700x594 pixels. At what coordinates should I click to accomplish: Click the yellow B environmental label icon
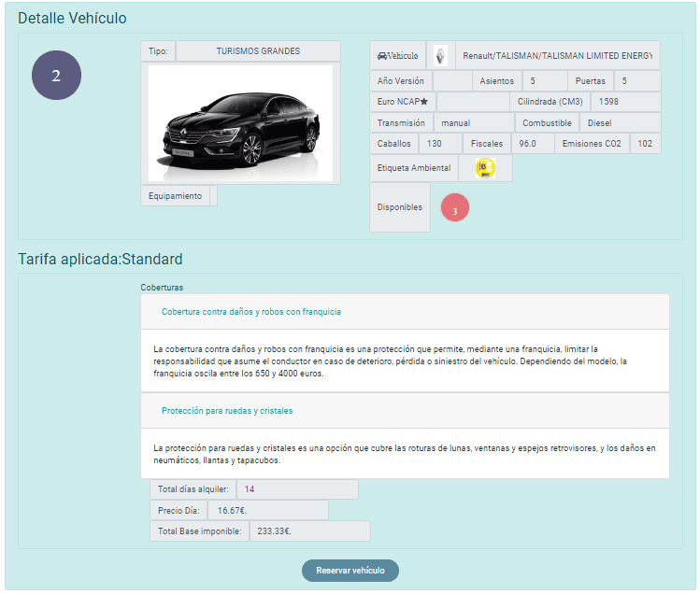point(485,168)
